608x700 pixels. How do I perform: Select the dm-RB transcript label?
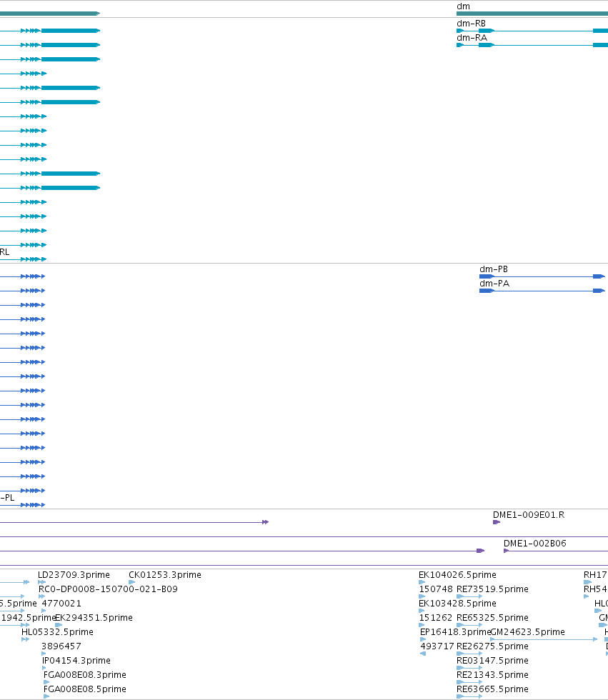point(471,23)
